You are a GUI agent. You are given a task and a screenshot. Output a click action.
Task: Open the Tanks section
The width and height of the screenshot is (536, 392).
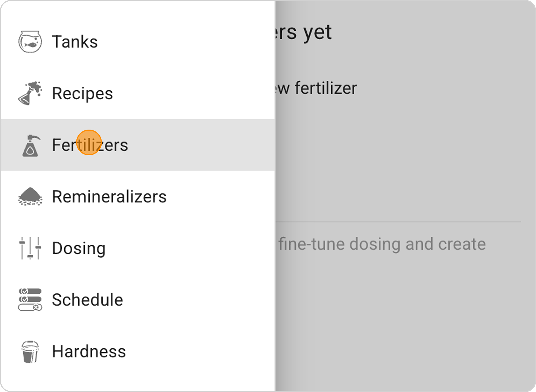click(75, 42)
